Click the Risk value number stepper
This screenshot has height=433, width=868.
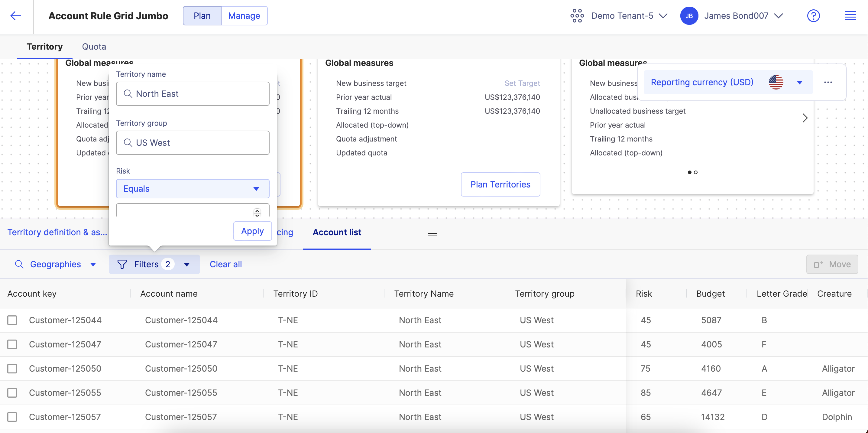257,212
